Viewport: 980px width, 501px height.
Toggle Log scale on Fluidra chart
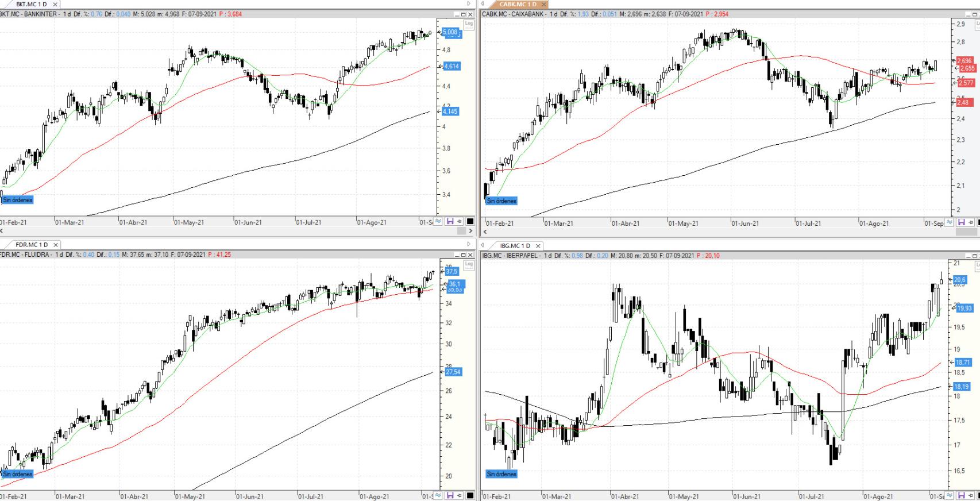(469, 264)
